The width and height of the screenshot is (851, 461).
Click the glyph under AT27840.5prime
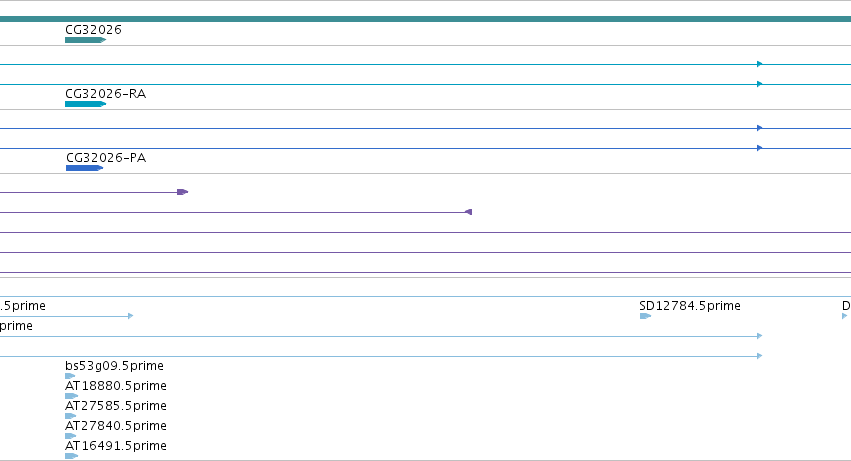(71, 436)
